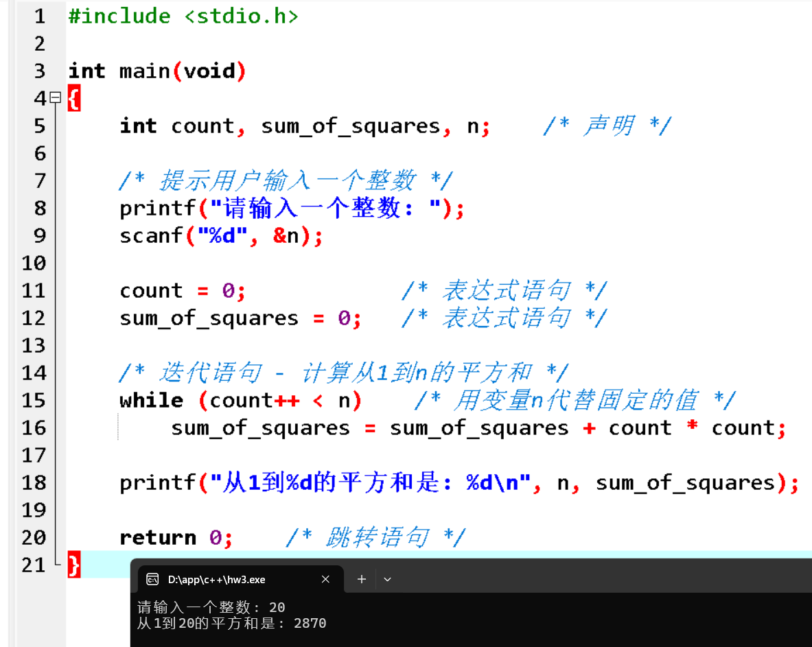
Task: Click the comment '/* 表达式语句 */' on line 12
Action: [x=504, y=318]
